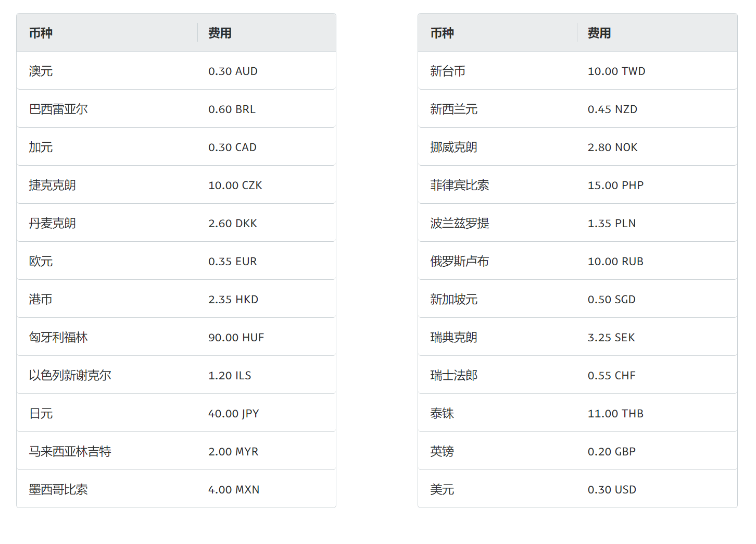This screenshot has height=544, width=756.
Task: Select the 2.00 MYR value
Action: (233, 451)
